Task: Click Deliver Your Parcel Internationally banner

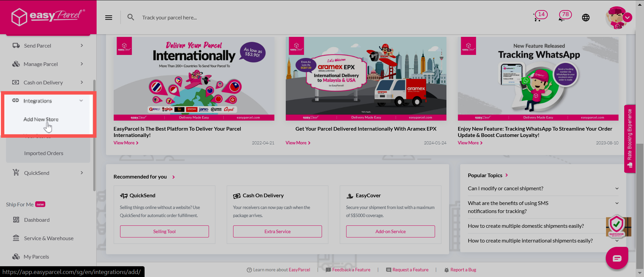Action: 194,78
